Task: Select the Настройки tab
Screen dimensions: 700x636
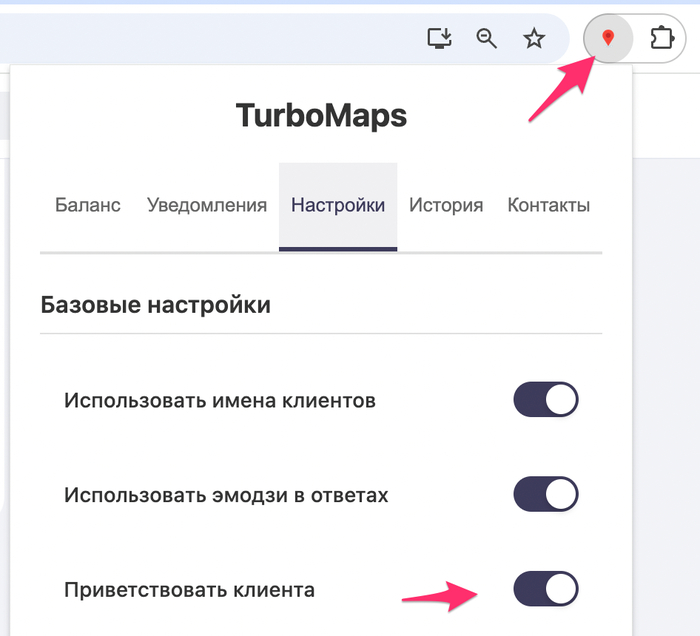Action: 338,205
